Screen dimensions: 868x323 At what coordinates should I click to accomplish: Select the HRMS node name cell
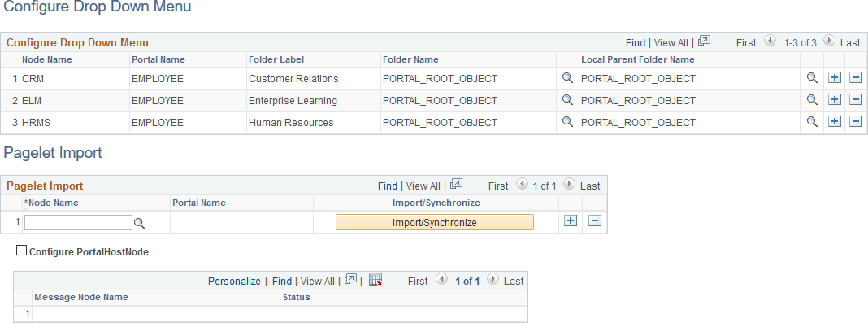(x=36, y=122)
